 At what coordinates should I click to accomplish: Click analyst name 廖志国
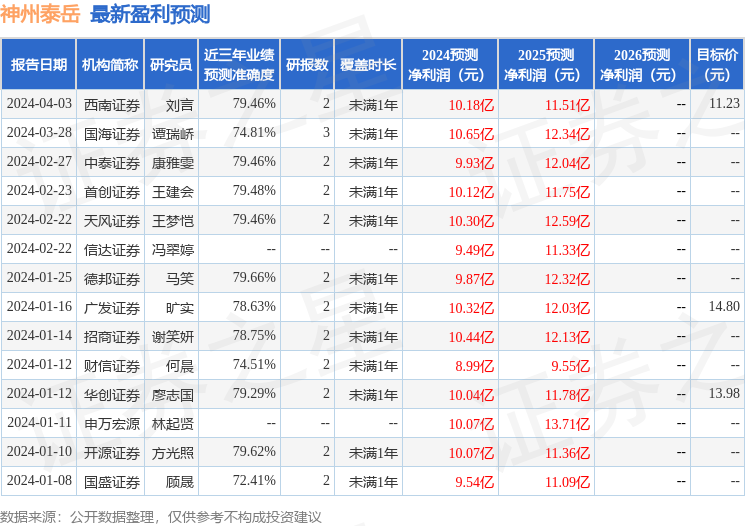(173, 395)
